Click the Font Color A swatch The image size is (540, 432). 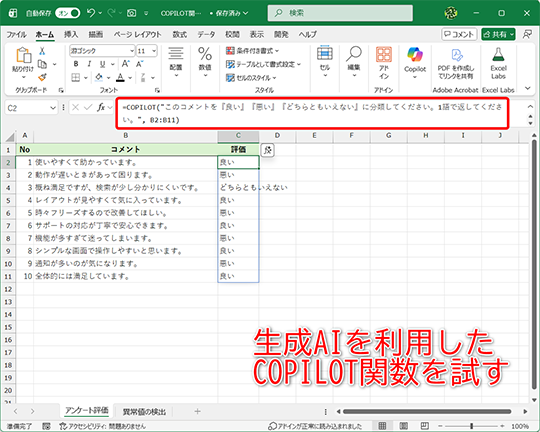(x=120, y=78)
